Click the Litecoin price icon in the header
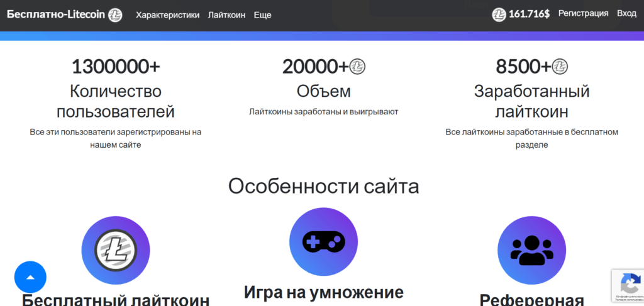644x306 pixels. tap(499, 14)
